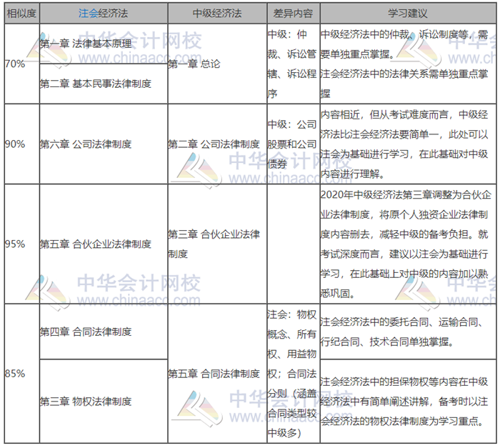Select cell 第二章 公司法律制度

click(217, 144)
